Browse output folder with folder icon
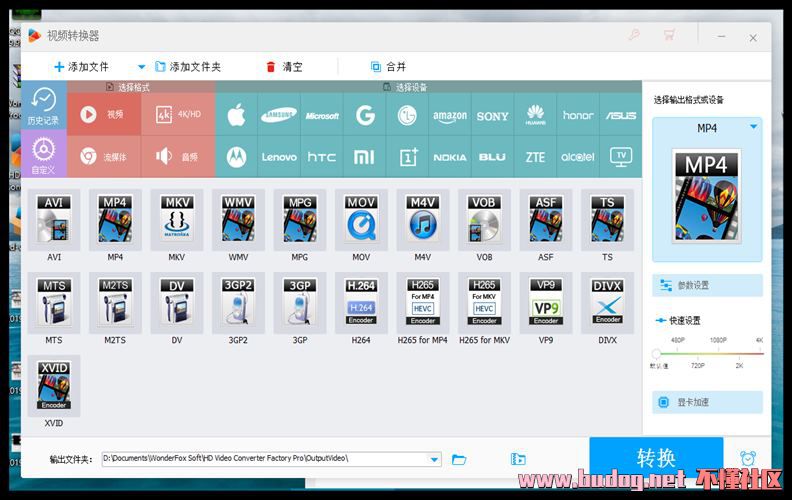 459,460
